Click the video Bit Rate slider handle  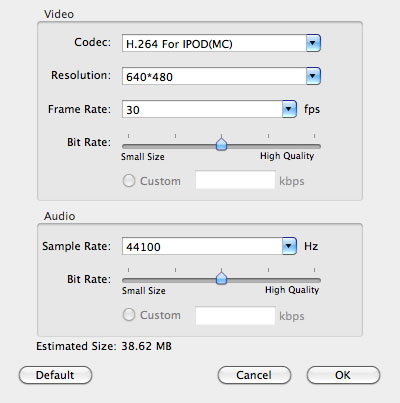pyautogui.click(x=221, y=144)
